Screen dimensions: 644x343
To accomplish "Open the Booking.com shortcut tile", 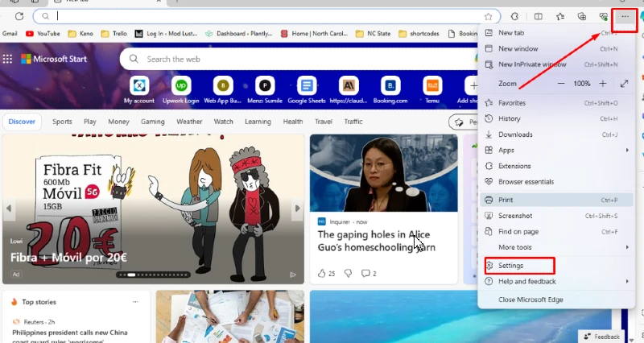I will coord(390,90).
